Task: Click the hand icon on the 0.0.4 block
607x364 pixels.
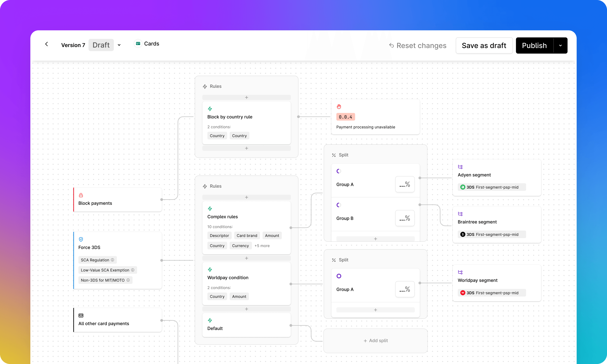Action: click(339, 106)
